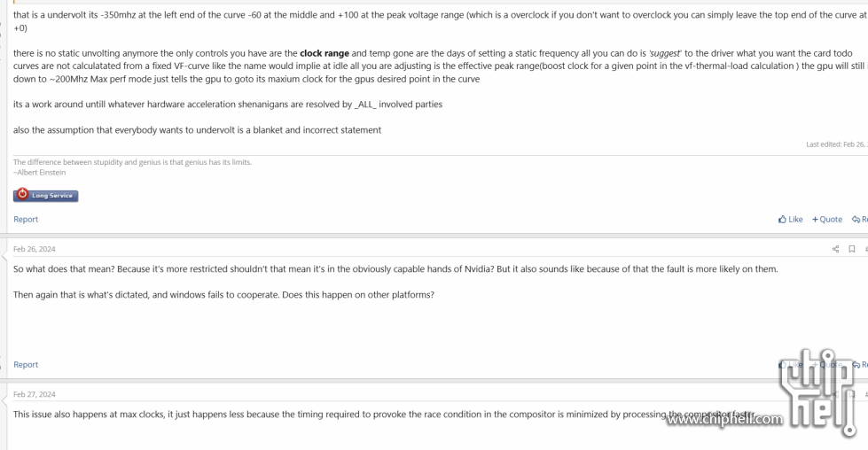The image size is (868, 450).
Task: Like the post about undervolt curves
Action: point(790,220)
